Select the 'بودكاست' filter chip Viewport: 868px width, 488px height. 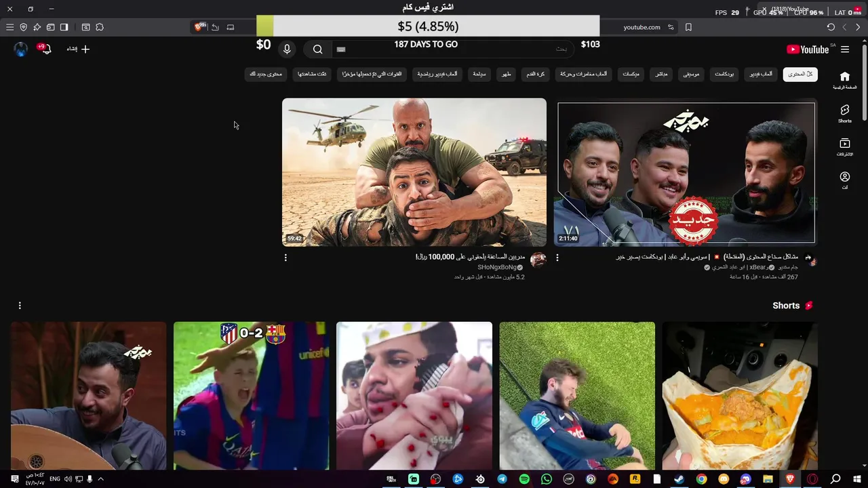coord(724,74)
